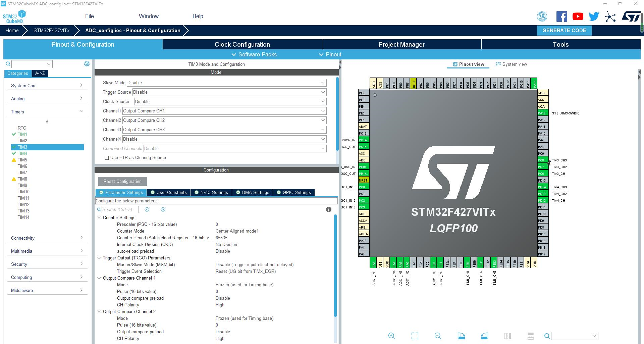Open the Channel1 dropdown
Image resolution: width=644 pixels, height=344 pixels.
click(224, 111)
